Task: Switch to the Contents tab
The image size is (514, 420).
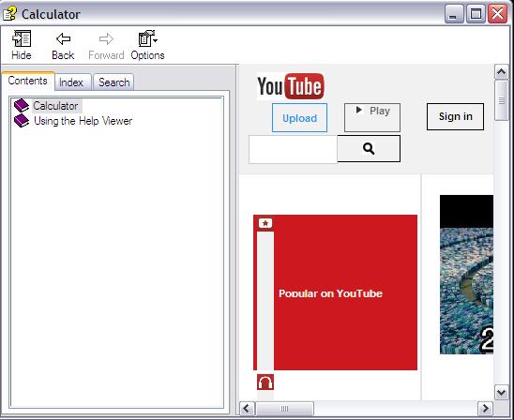Action: (x=27, y=81)
